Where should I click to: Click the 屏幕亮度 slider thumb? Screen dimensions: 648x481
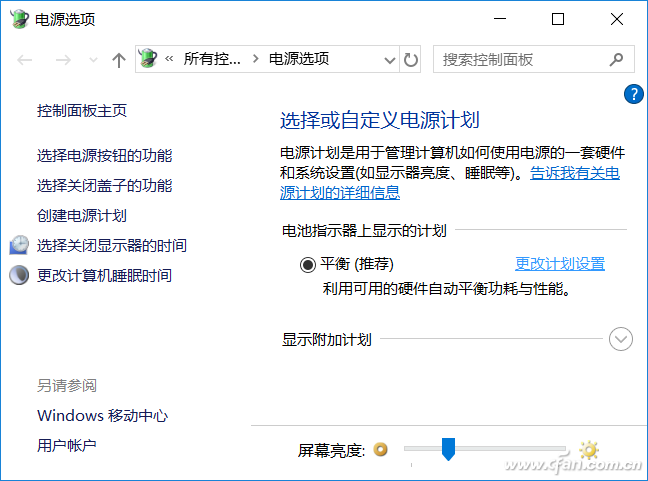point(448,449)
